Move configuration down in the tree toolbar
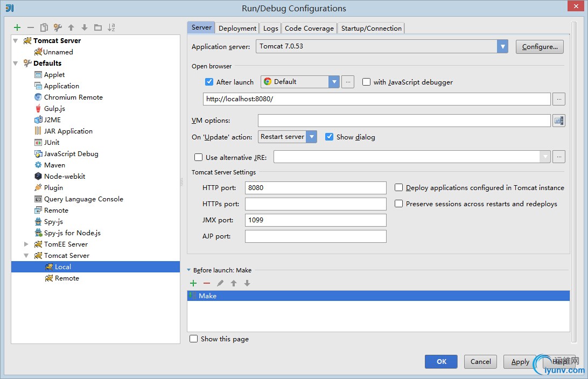This screenshot has height=379, width=588. point(85,27)
